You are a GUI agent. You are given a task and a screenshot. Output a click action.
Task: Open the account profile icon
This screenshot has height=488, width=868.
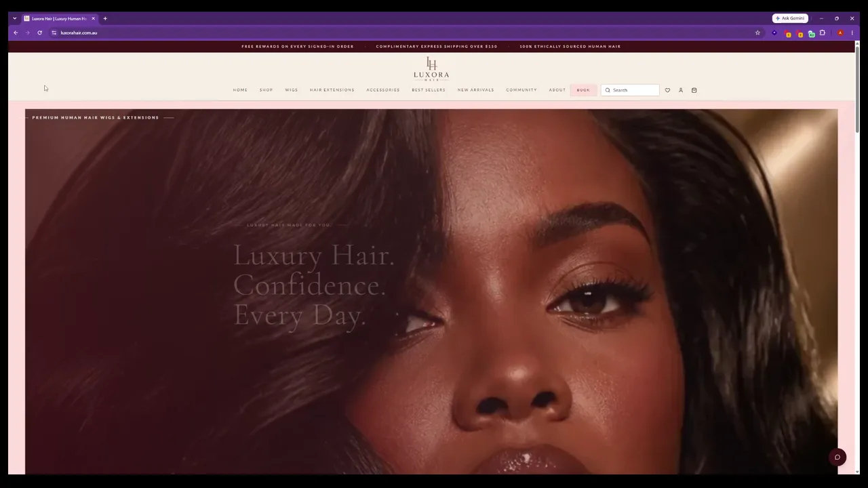(x=681, y=90)
